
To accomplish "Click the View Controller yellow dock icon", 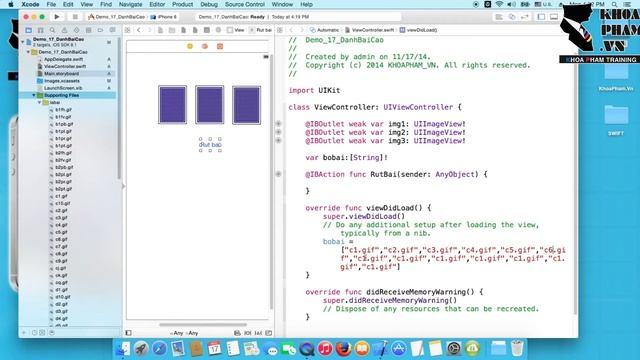I will tap(190, 46).
